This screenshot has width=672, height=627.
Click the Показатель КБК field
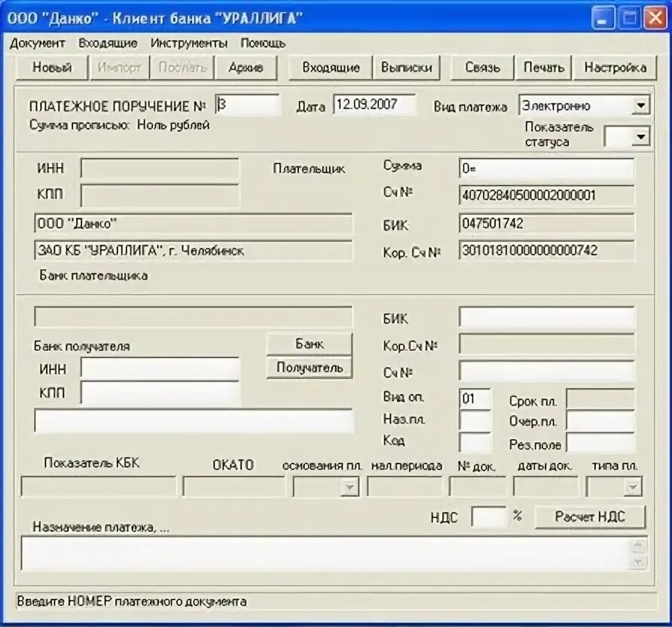[x=98, y=486]
